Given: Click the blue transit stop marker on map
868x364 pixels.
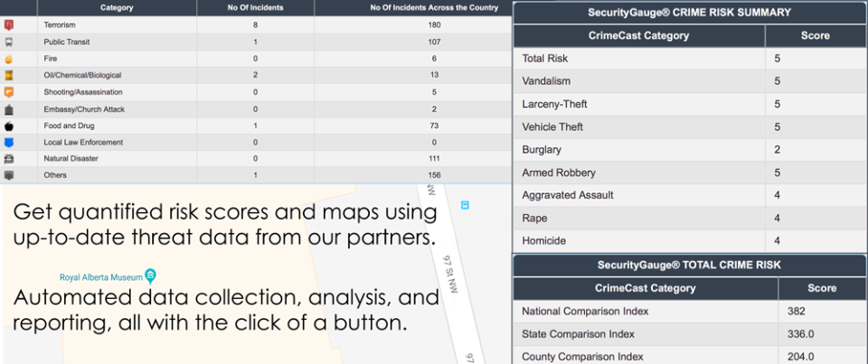Looking at the screenshot, I should (466, 205).
